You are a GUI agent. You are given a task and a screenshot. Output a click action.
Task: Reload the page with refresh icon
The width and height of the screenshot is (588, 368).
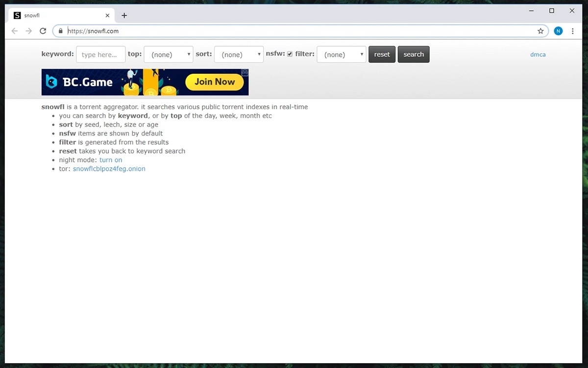click(x=43, y=31)
